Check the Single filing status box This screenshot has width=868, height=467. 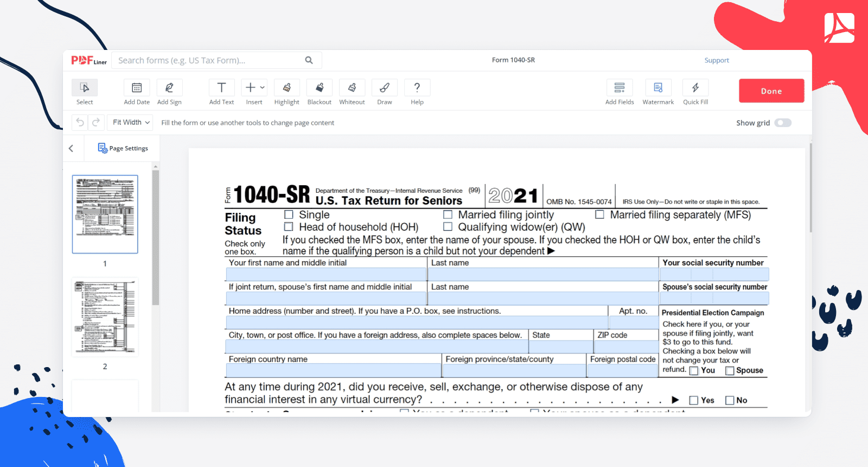pos(289,215)
